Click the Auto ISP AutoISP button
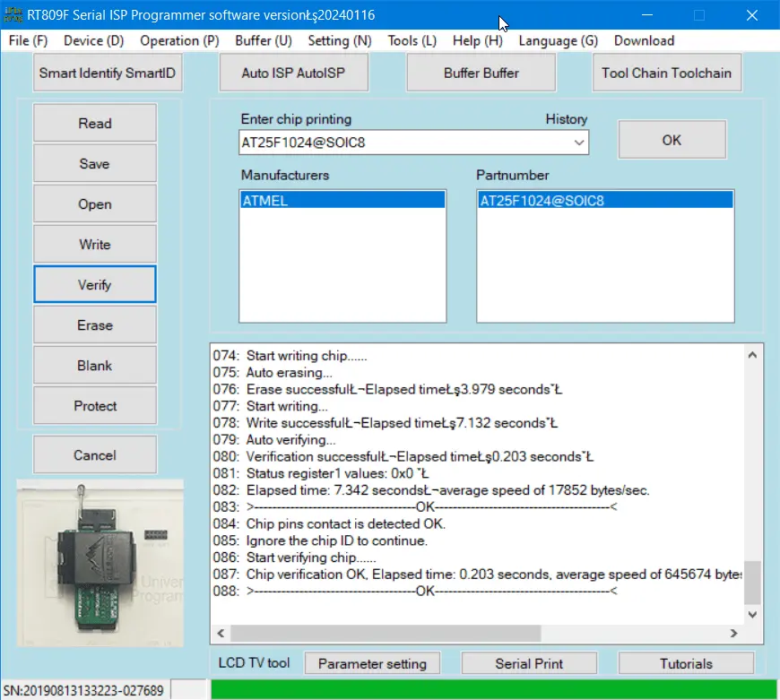Screen dimensions: 780x700 (x=292, y=73)
